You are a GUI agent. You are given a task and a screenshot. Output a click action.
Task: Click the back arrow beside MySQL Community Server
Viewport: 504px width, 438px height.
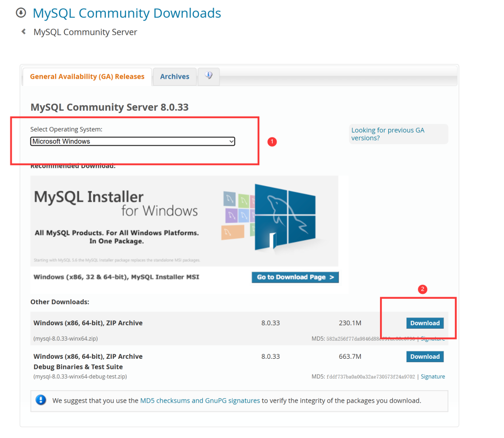[x=24, y=31]
